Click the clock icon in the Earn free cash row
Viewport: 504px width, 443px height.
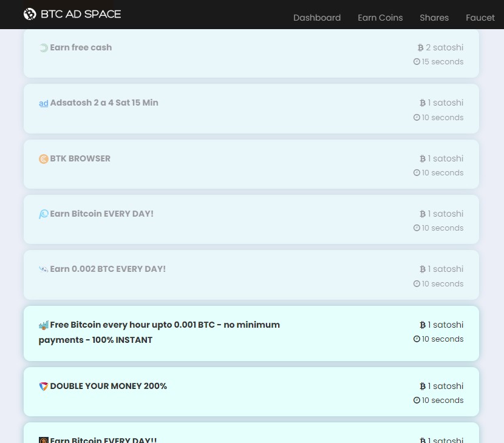tap(417, 62)
